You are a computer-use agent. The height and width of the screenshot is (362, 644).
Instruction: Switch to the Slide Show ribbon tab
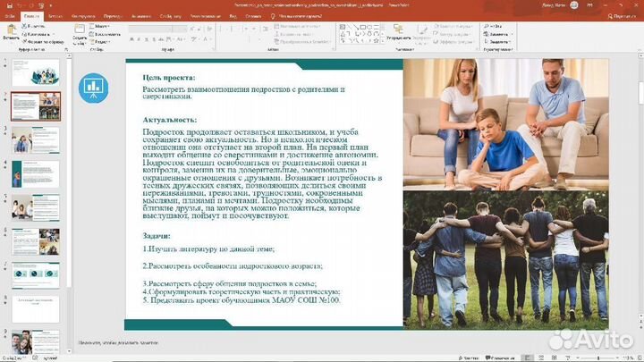[x=171, y=16]
